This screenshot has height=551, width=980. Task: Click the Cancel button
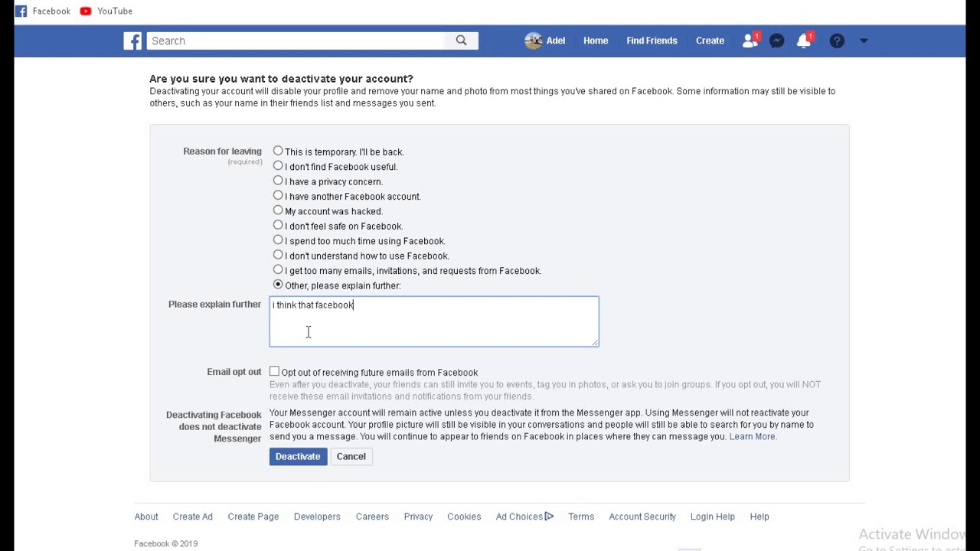point(351,456)
